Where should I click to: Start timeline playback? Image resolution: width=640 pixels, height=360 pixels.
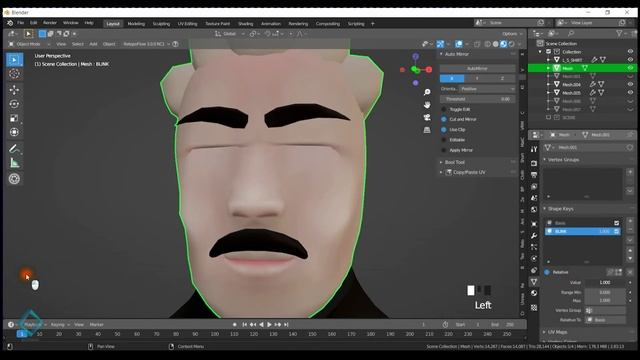pyautogui.click(x=269, y=324)
